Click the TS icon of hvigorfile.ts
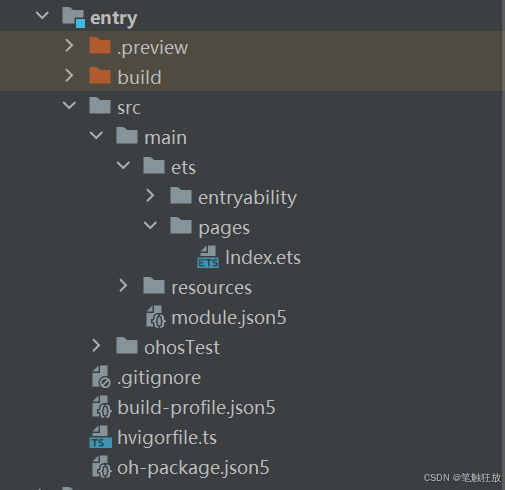505x490 pixels. (101, 437)
